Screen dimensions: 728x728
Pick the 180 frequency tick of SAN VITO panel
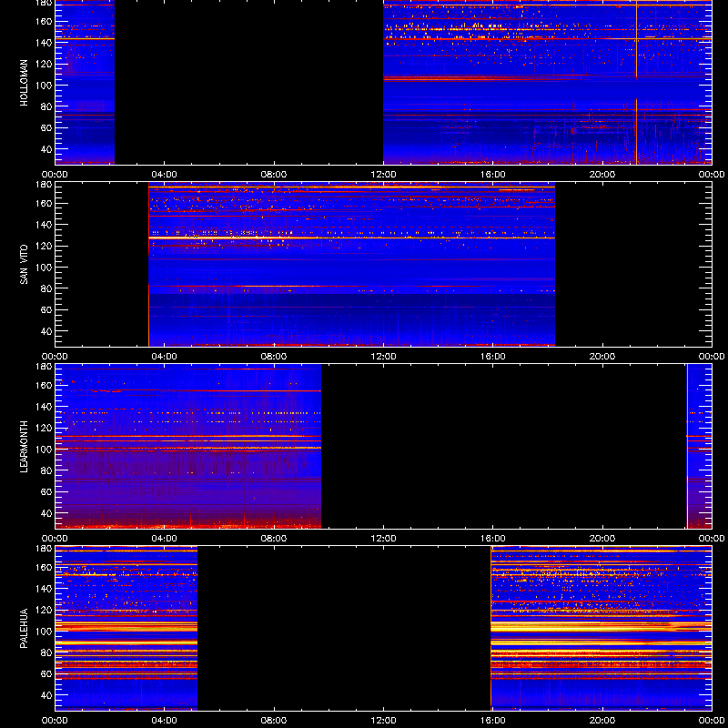tap(45, 185)
